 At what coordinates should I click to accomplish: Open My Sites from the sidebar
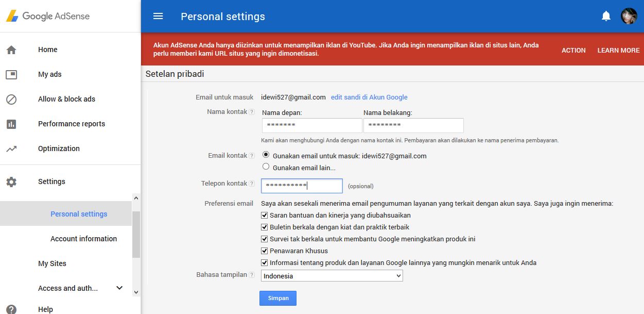coord(51,263)
